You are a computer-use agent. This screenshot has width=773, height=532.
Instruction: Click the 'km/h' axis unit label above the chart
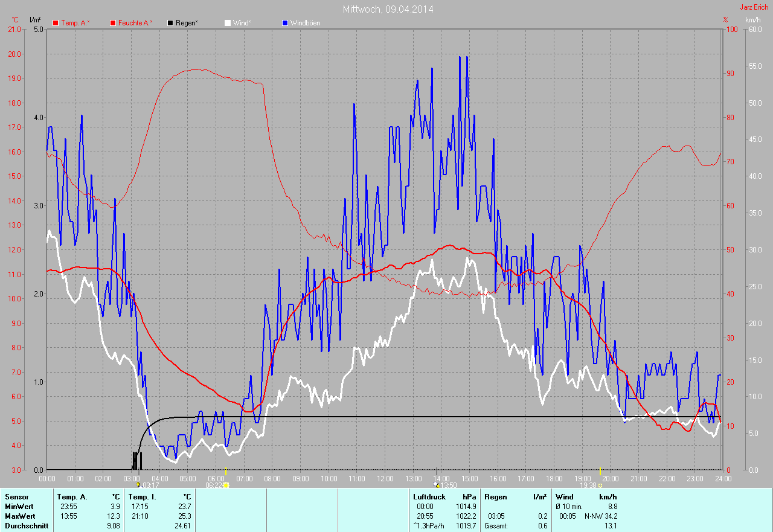(x=753, y=20)
